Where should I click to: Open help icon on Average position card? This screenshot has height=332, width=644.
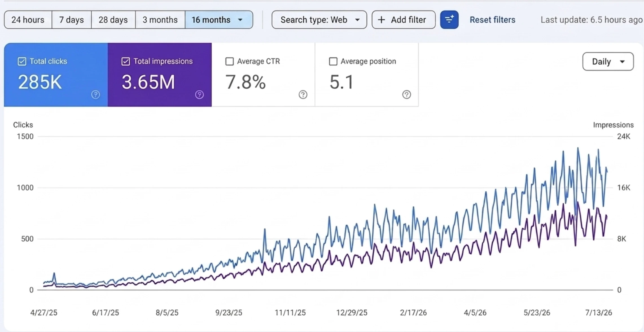click(407, 95)
